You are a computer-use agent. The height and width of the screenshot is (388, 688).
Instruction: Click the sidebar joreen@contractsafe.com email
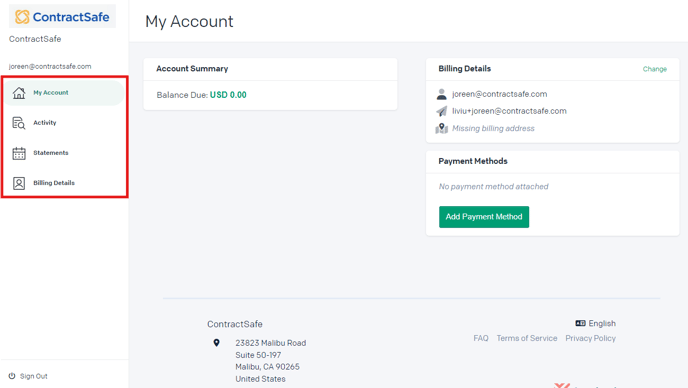pos(50,66)
